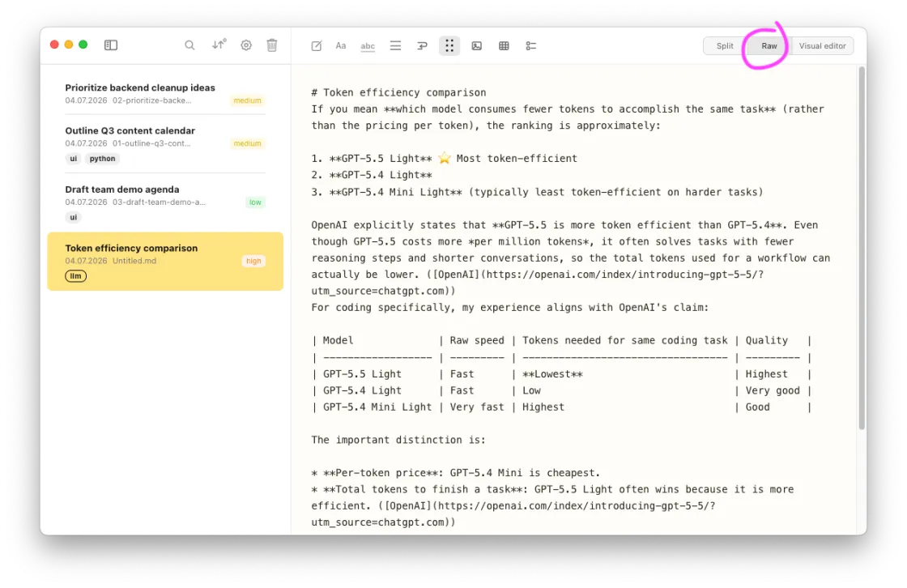Click the 'Untitled.md' filename in selected note
Image resolution: width=907 pixels, height=588 pixels.
point(134,261)
